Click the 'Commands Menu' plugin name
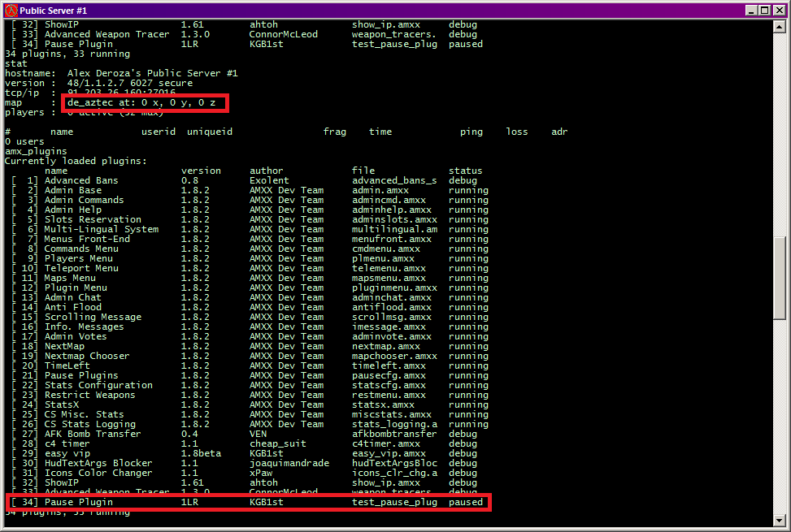 (81, 249)
